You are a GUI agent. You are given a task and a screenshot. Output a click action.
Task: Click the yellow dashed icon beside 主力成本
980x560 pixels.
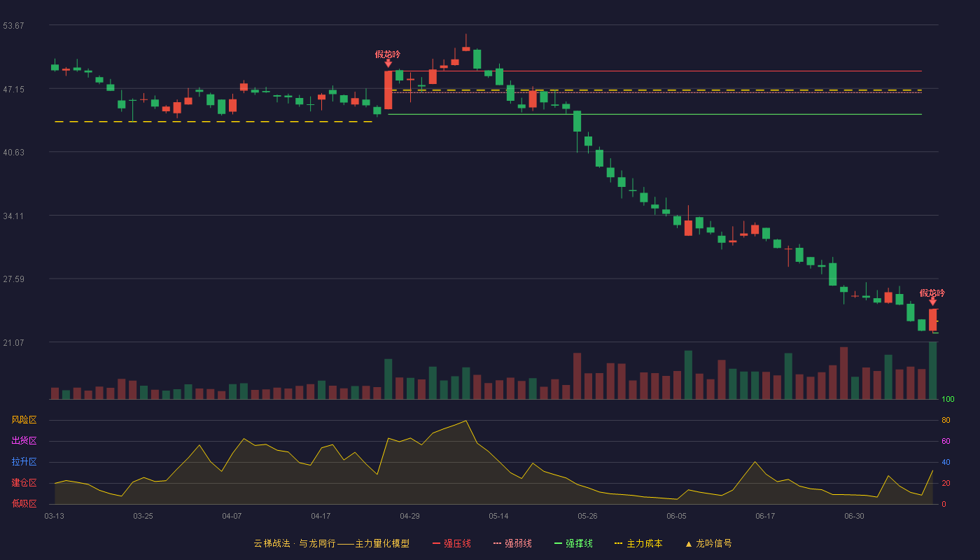(x=618, y=543)
